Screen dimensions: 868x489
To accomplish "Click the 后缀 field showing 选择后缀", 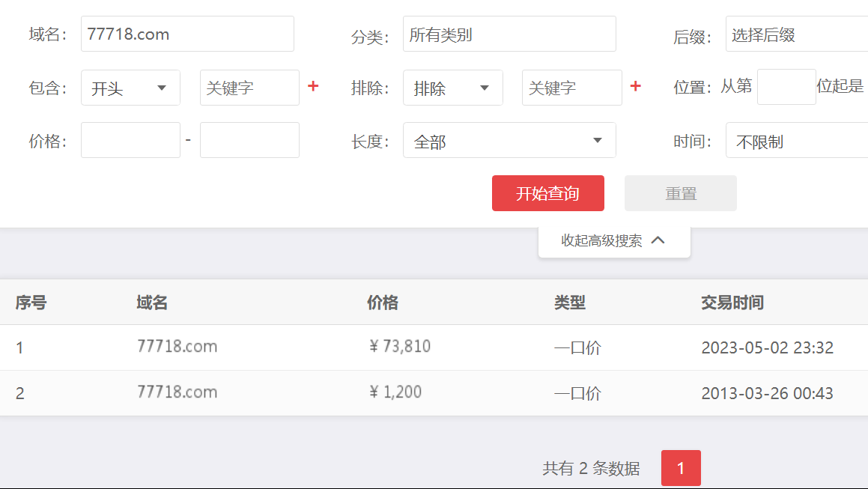I will [796, 34].
